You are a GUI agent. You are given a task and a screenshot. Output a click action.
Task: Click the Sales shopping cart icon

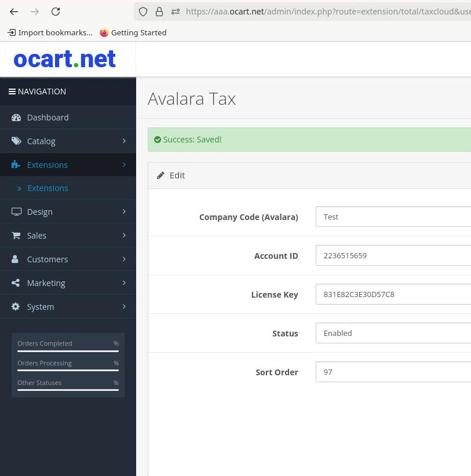tap(16, 236)
